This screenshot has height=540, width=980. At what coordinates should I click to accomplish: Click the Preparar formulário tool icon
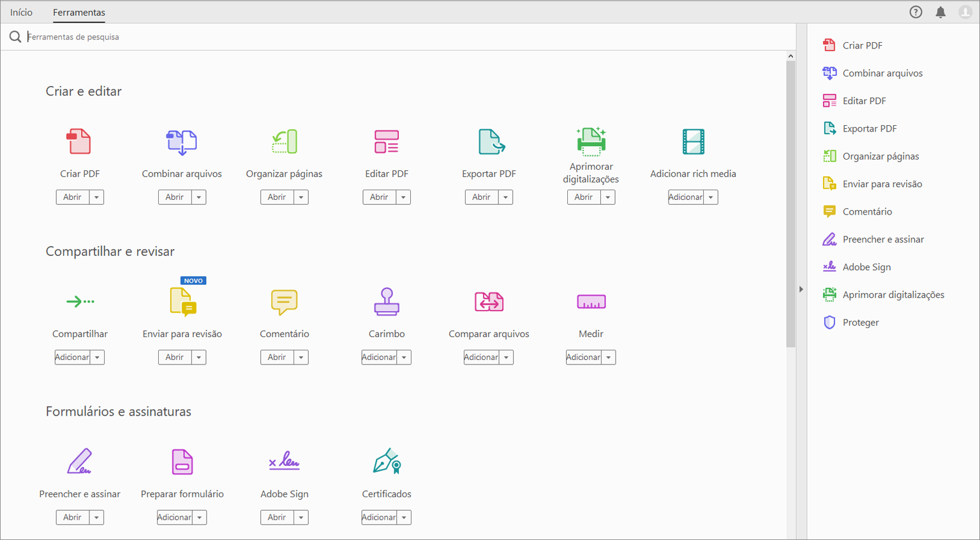(182, 462)
